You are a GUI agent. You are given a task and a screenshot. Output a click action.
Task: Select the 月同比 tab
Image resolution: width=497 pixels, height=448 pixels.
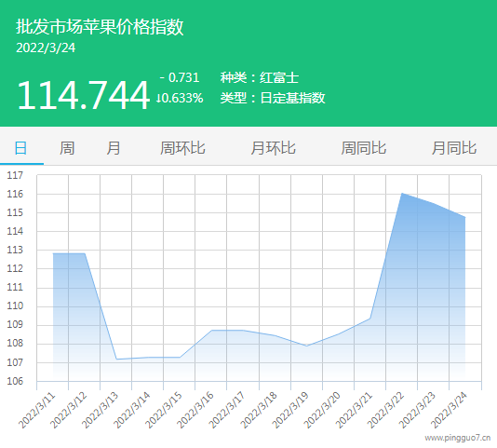pos(454,148)
